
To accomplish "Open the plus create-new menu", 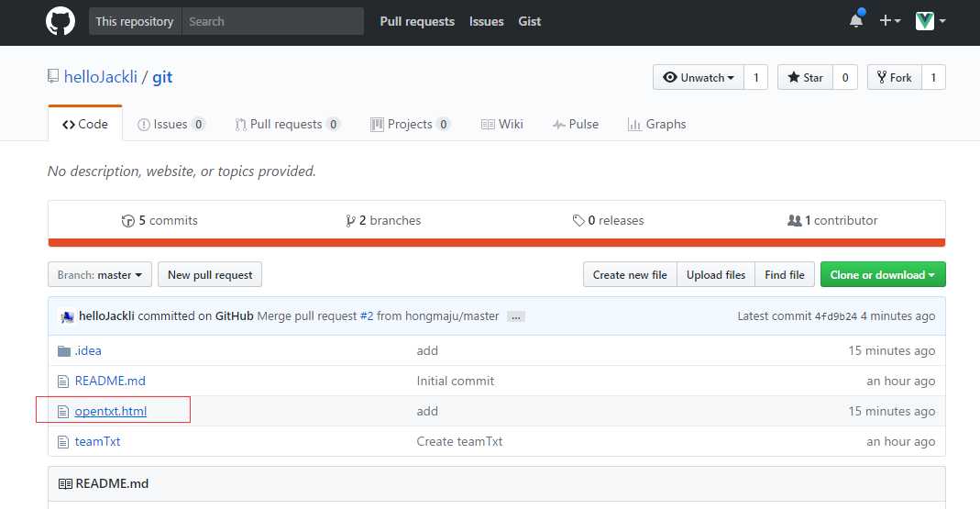I will click(x=889, y=21).
